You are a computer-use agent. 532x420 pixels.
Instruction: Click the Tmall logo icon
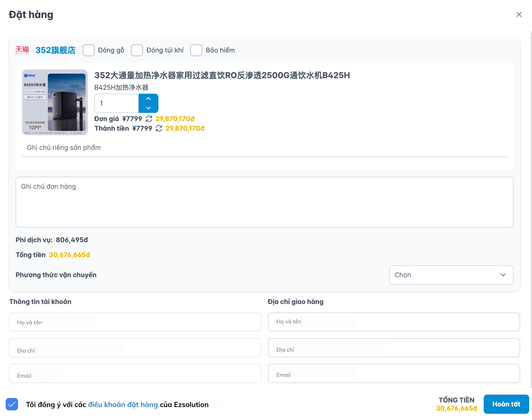[x=22, y=50]
